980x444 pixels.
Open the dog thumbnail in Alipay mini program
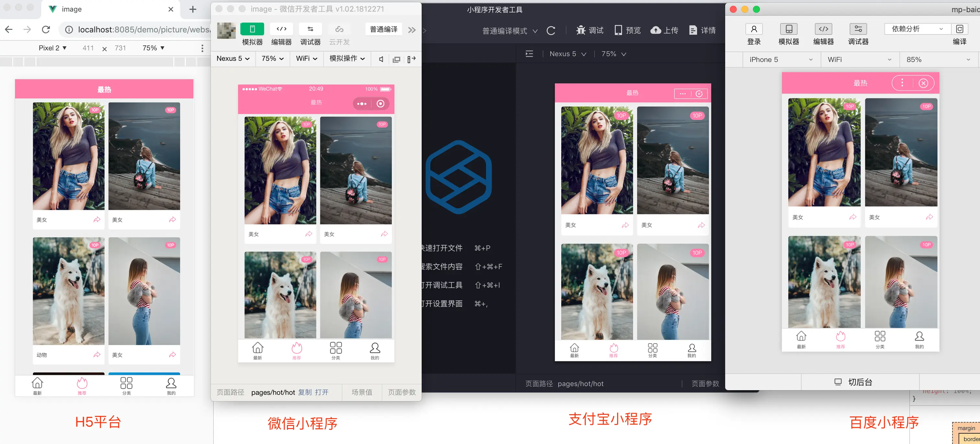(x=597, y=291)
